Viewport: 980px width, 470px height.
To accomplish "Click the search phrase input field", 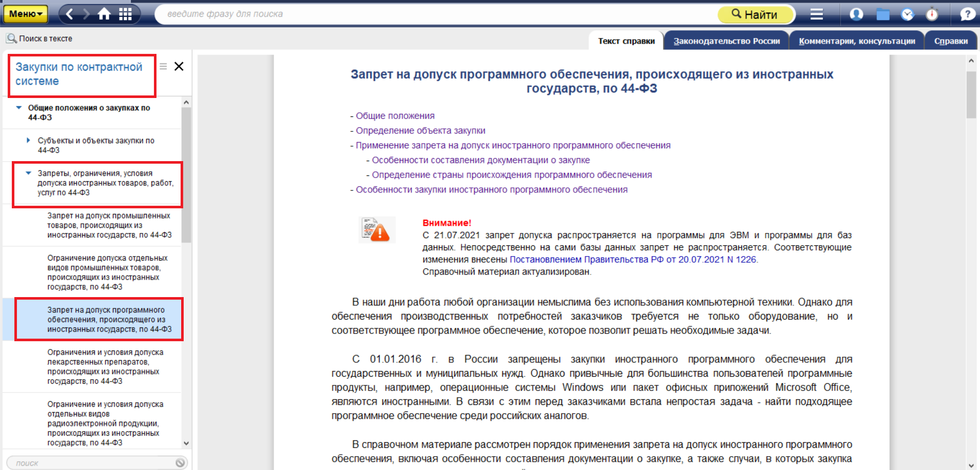I will point(436,14).
